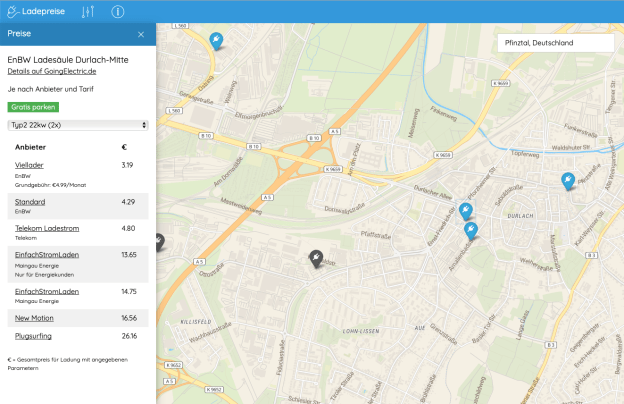
Task: Open the filter settings sliders icon
Action: [x=88, y=11]
